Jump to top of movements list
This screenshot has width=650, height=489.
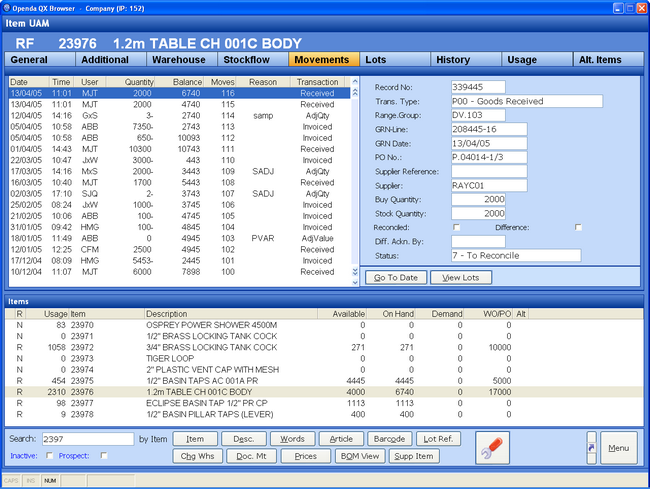coord(355,93)
